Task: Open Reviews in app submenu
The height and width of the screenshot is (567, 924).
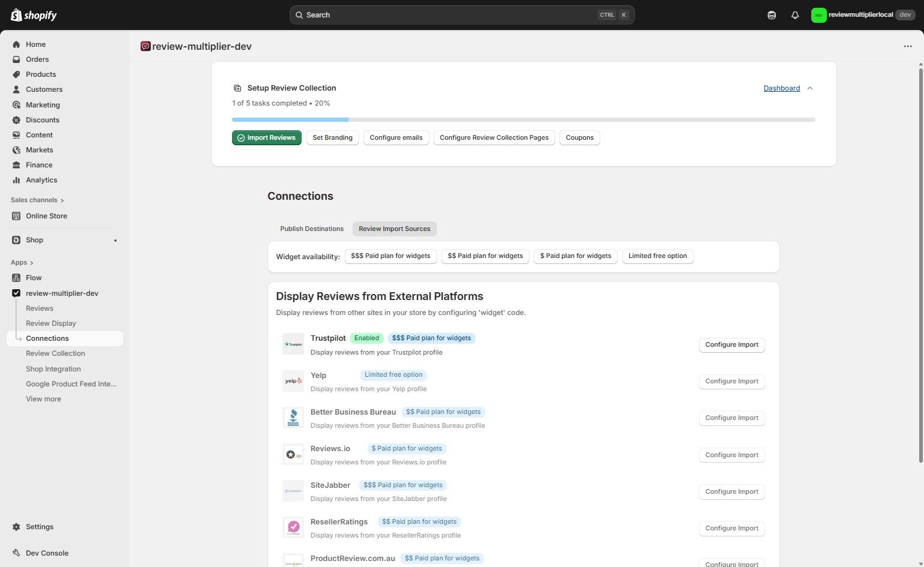Action: 40,308
